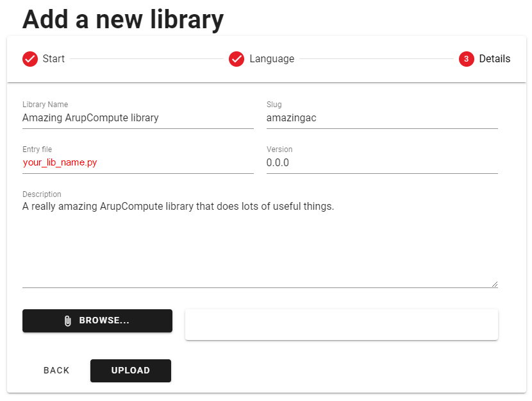Select the Language step label
This screenshot has width=532, height=401.
click(272, 59)
